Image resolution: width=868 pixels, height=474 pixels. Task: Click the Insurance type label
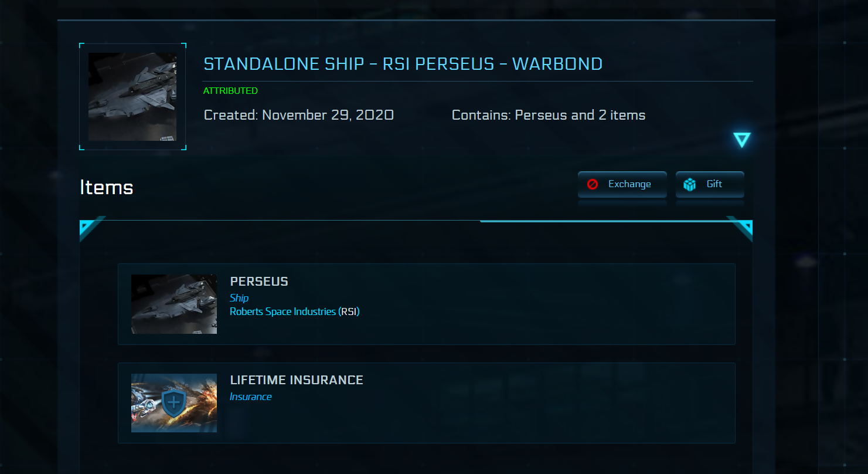coord(250,397)
